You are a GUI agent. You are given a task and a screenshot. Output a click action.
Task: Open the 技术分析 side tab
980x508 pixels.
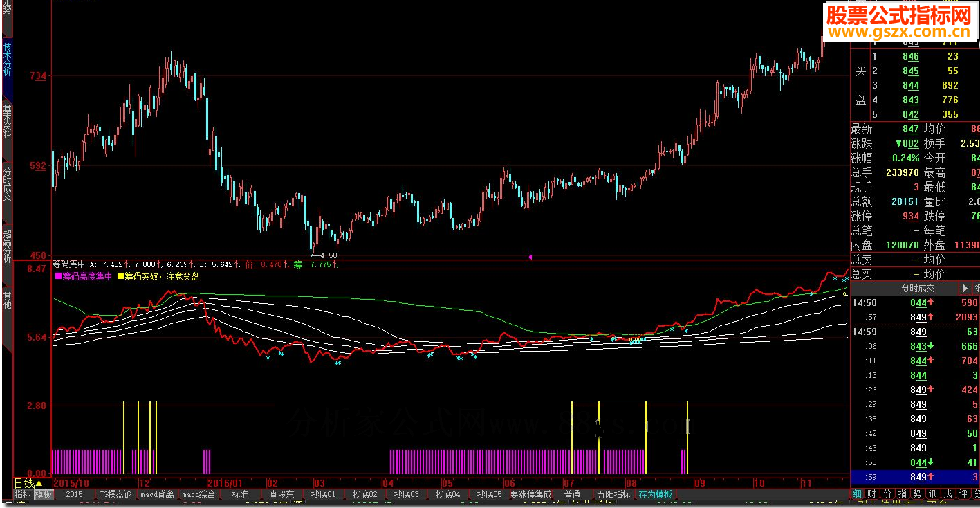(7, 60)
